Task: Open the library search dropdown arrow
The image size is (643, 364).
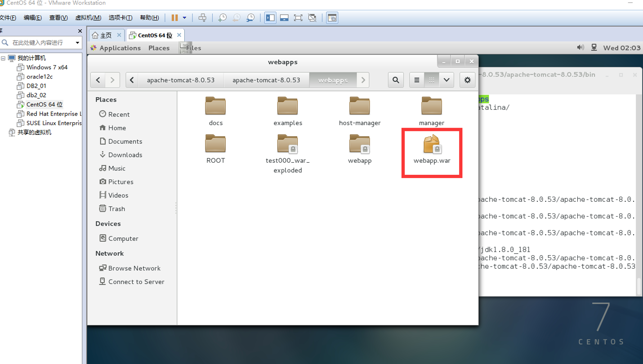Action: 77,43
